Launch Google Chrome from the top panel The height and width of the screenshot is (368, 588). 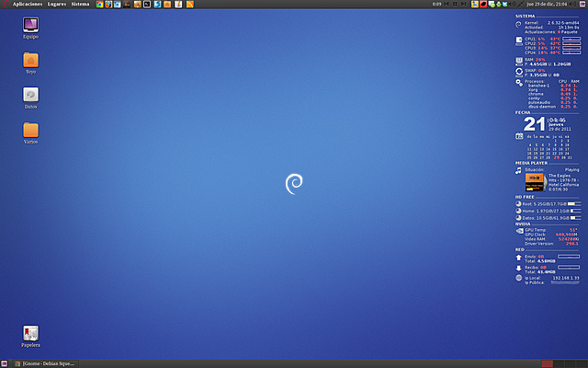point(100,4)
